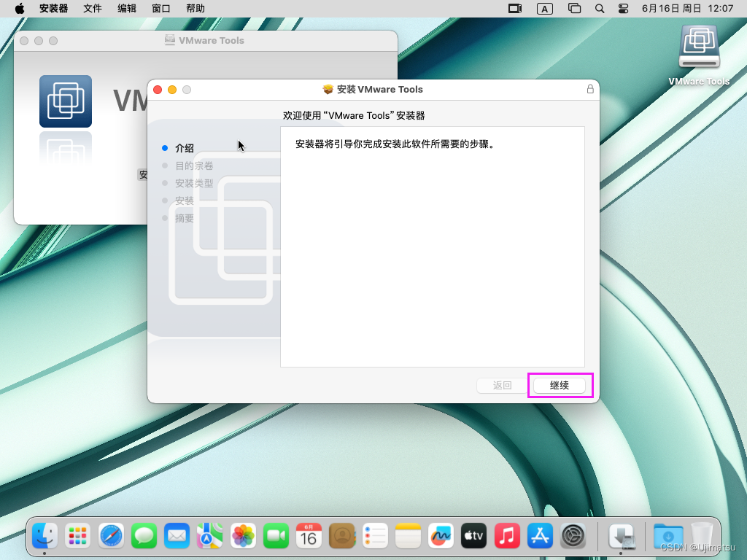The height and width of the screenshot is (560, 747).
Task: Open the 文件 menu
Action: coord(93,9)
